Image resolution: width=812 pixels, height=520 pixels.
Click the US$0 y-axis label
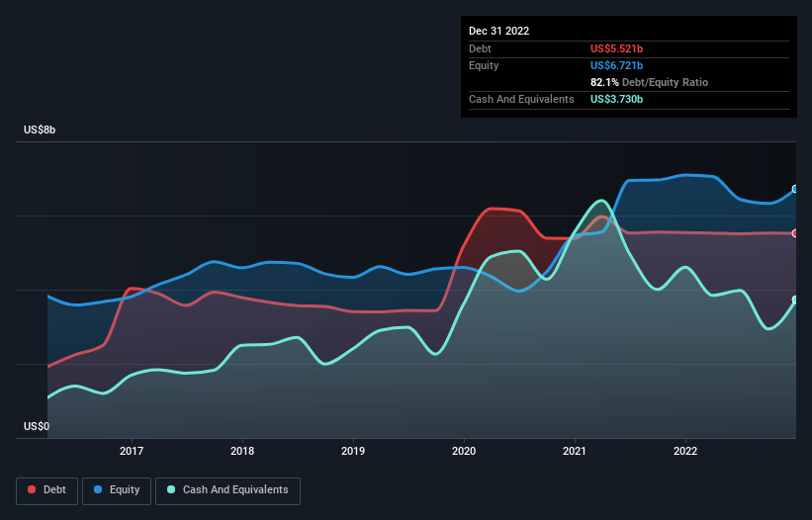(x=37, y=426)
